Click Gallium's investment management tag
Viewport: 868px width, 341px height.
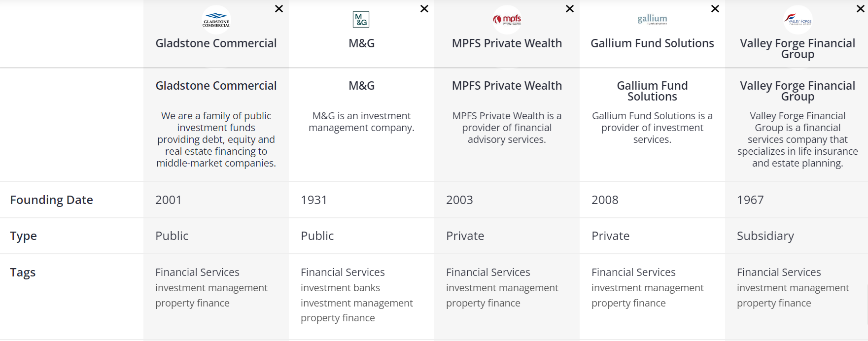[x=647, y=288]
